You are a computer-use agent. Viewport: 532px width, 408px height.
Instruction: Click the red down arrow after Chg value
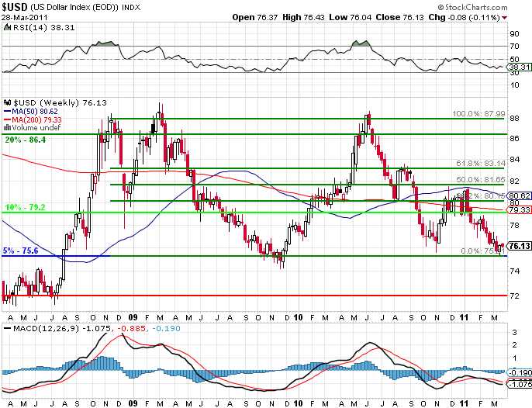click(x=527, y=16)
